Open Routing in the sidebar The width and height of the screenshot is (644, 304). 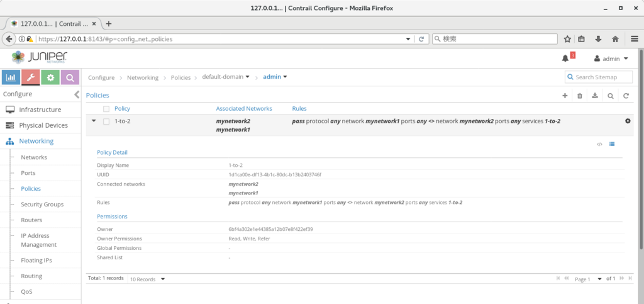pyautogui.click(x=31, y=276)
